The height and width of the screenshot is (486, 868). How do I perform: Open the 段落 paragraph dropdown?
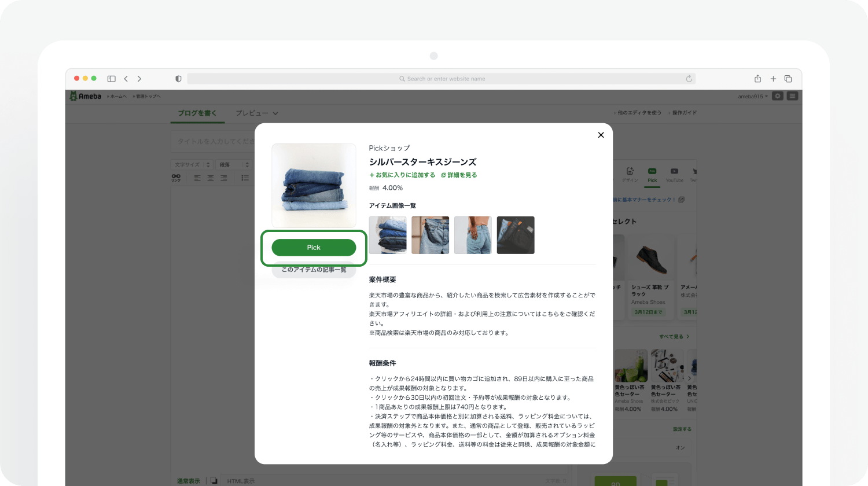[234, 165]
